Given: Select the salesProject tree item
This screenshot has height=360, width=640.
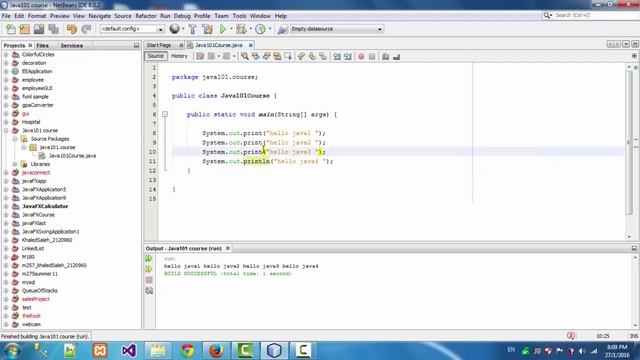Looking at the screenshot, I should click(x=36, y=299).
